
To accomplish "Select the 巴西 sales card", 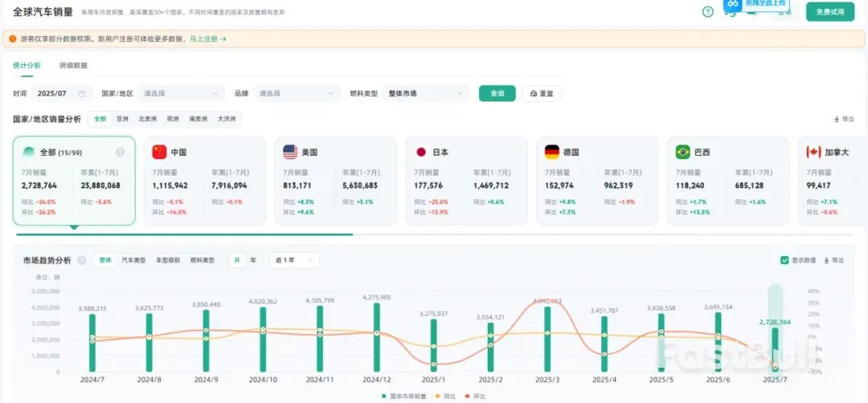I will pyautogui.click(x=728, y=181).
